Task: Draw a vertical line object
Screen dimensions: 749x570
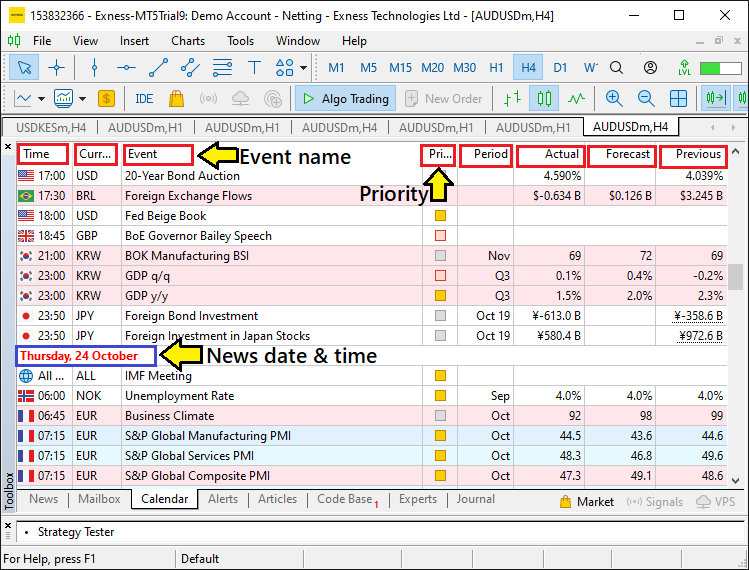Action: tap(94, 67)
